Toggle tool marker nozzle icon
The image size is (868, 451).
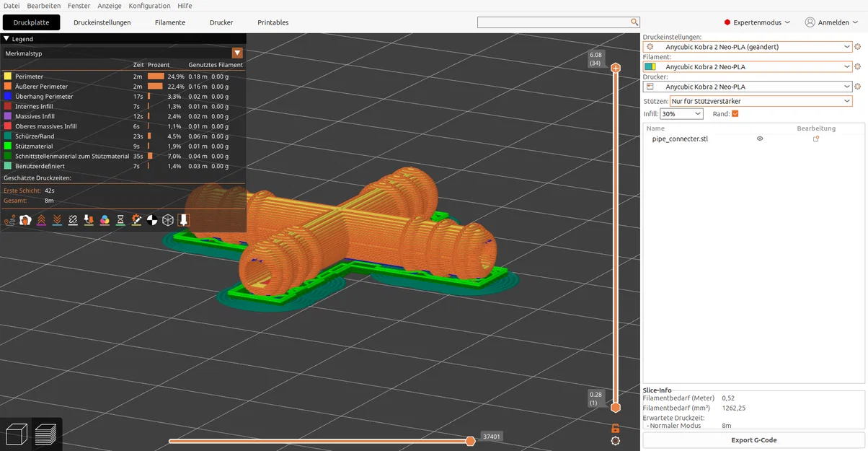pyautogui.click(x=184, y=220)
